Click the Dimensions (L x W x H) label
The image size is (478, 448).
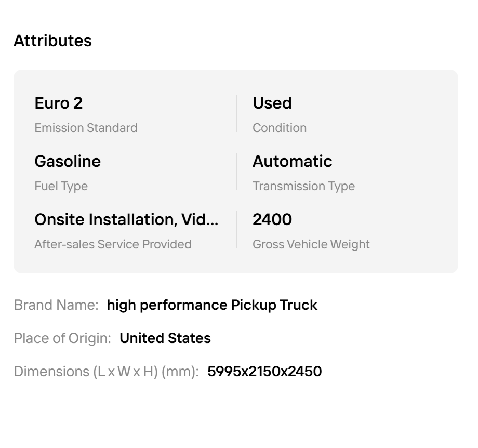(106, 372)
